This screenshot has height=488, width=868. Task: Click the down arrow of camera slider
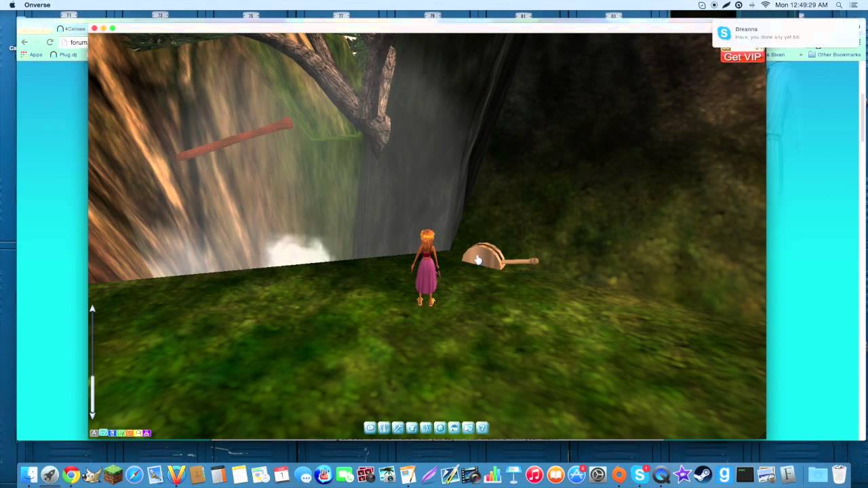(x=93, y=415)
